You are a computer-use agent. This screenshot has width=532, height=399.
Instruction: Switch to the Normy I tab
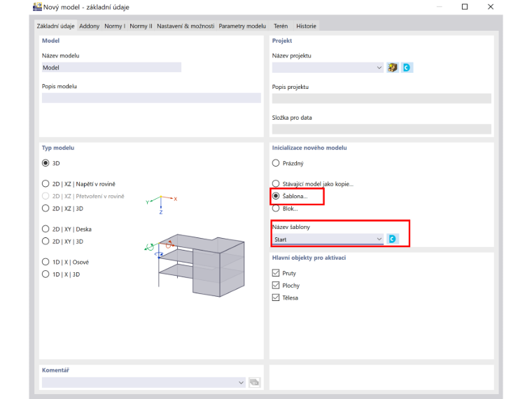tap(115, 26)
